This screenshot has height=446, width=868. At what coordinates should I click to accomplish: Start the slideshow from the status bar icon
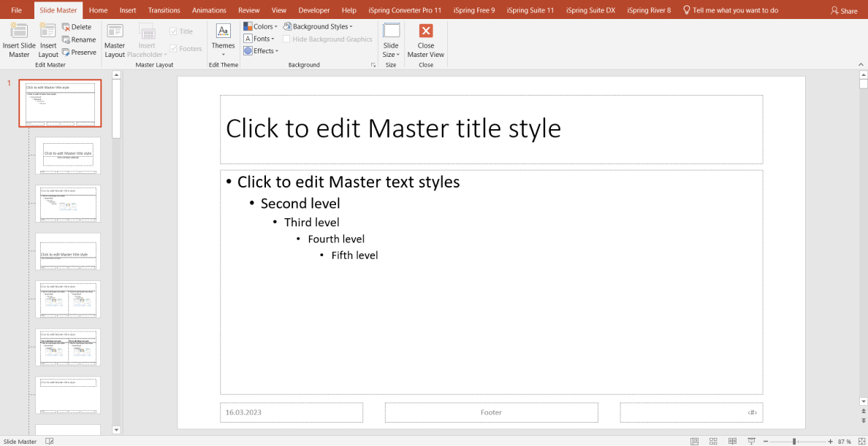coord(751,441)
